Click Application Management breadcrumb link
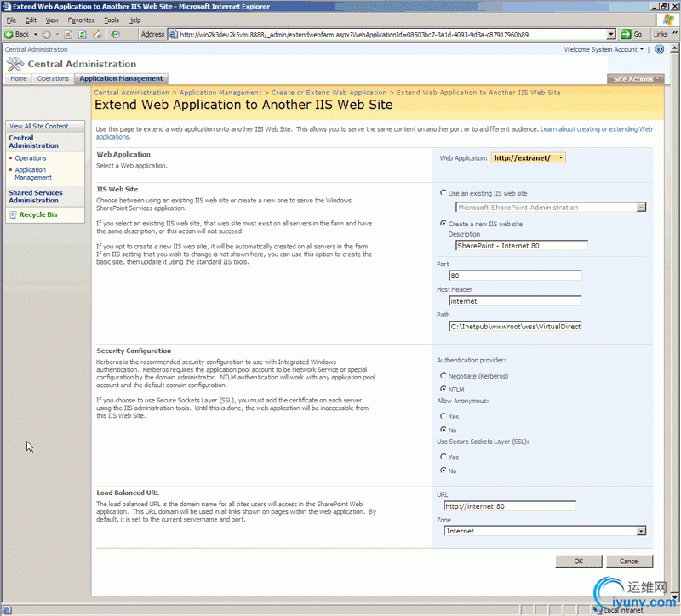The height and width of the screenshot is (616, 681). pyautogui.click(x=220, y=93)
